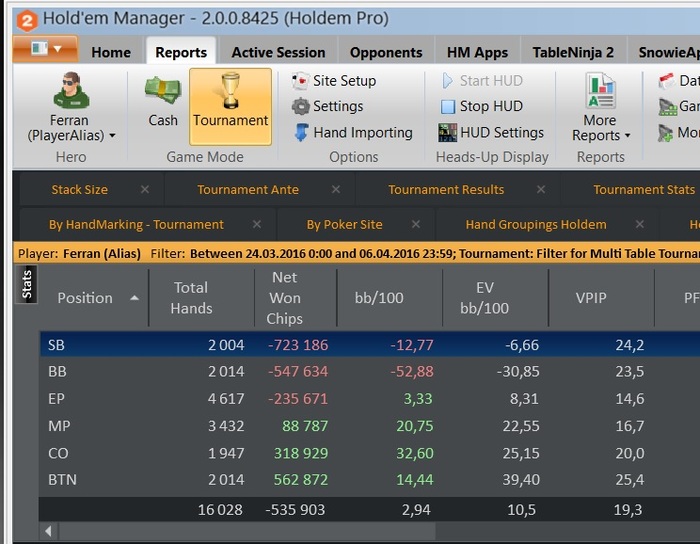
Task: Open the Active Session tab
Action: click(x=278, y=53)
